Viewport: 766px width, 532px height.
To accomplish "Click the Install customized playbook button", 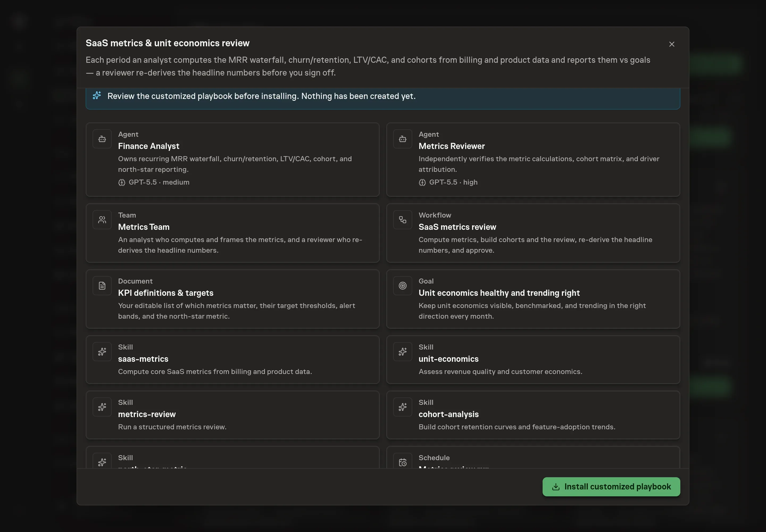I will (611, 487).
